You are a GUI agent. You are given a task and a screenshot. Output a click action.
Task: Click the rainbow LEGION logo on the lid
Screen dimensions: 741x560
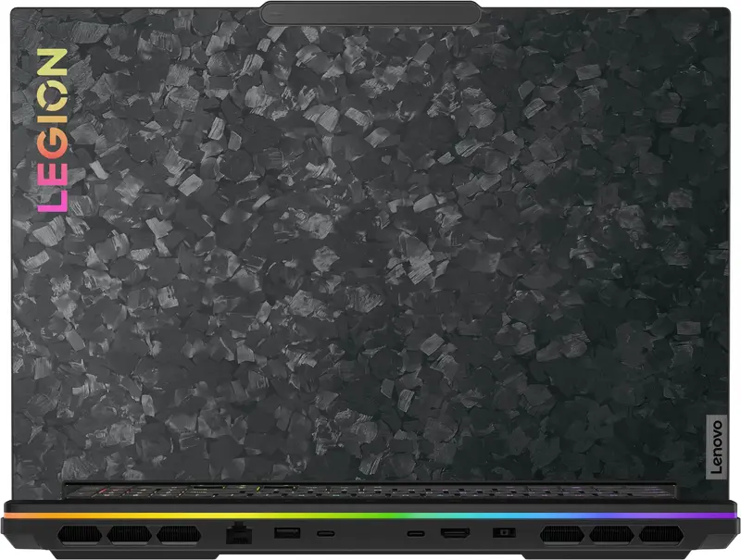pyautogui.click(x=53, y=130)
